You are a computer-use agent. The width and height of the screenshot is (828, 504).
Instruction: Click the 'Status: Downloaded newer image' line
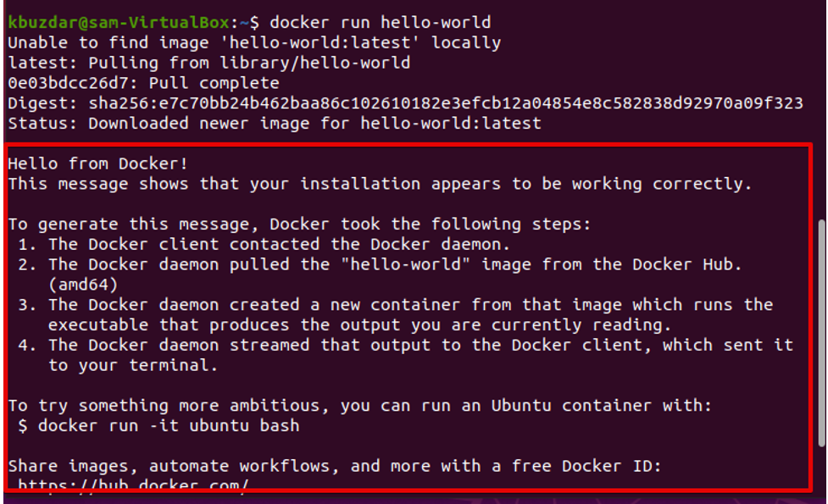274,124
